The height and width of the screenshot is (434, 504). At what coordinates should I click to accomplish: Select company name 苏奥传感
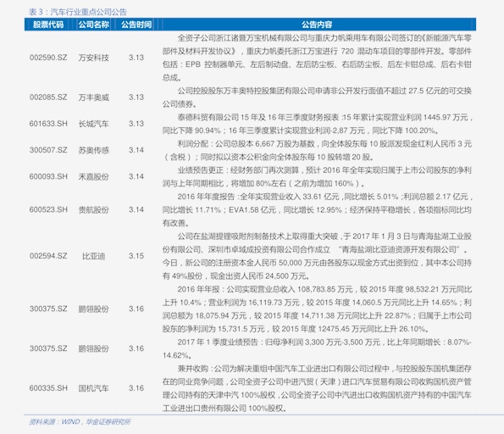(x=93, y=150)
